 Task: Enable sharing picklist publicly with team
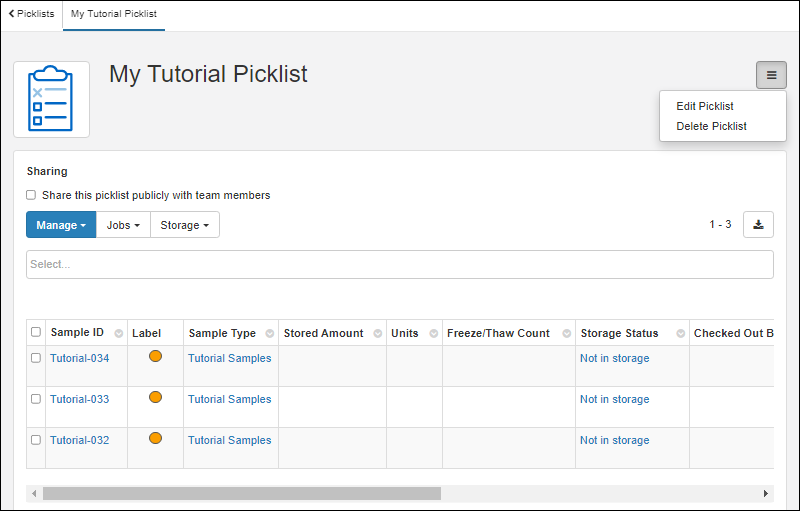click(x=31, y=195)
